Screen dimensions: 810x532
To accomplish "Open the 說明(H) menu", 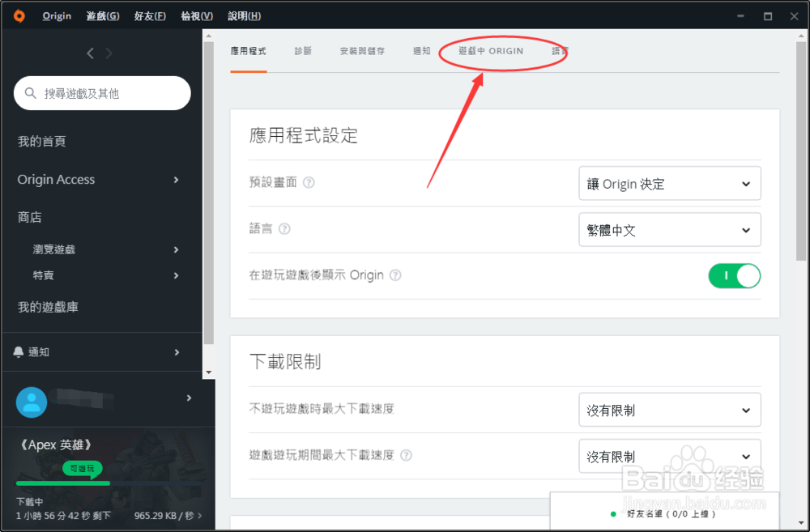I will pyautogui.click(x=245, y=16).
